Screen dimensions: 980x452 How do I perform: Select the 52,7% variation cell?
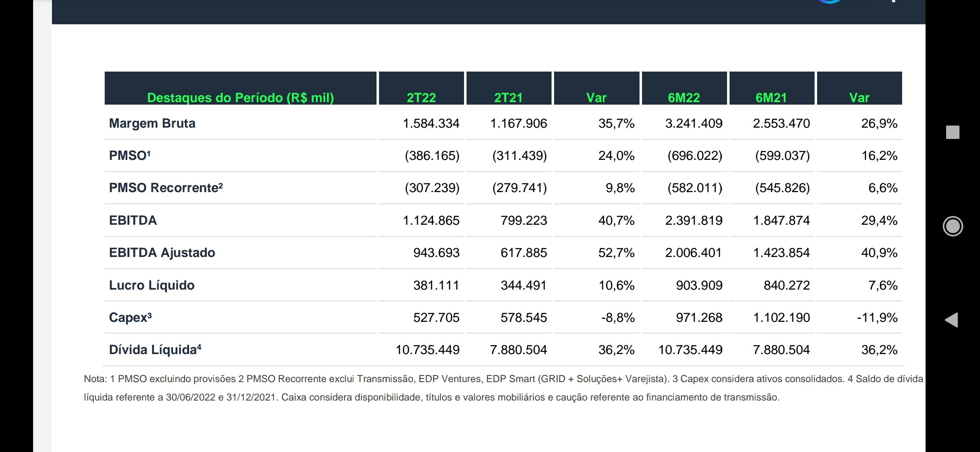[x=616, y=253]
